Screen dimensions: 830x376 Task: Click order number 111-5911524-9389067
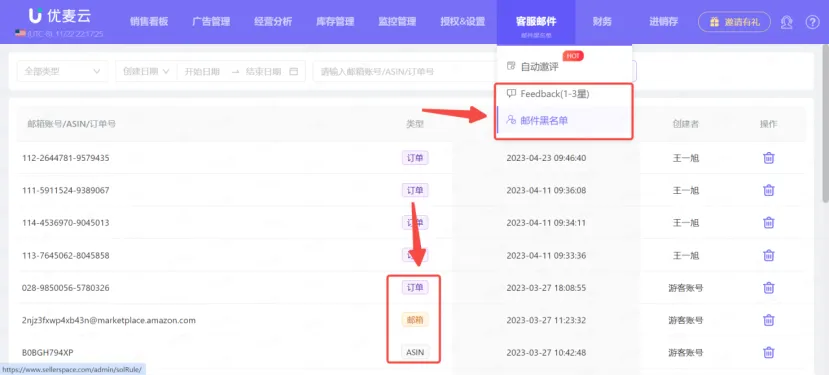66,190
